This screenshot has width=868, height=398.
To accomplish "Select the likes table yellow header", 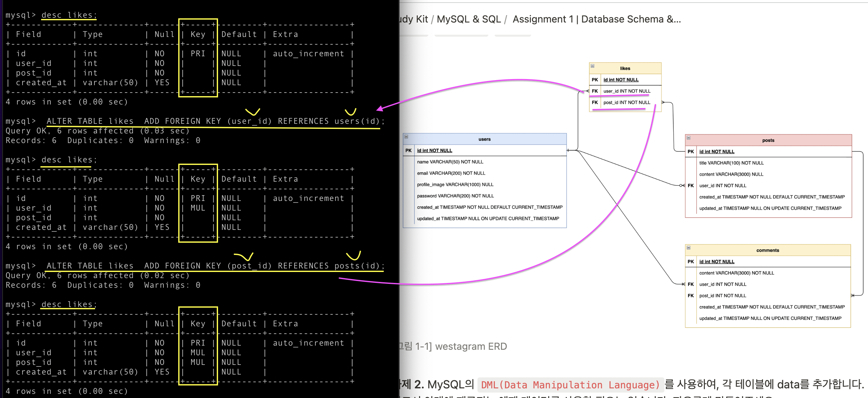I will [625, 68].
